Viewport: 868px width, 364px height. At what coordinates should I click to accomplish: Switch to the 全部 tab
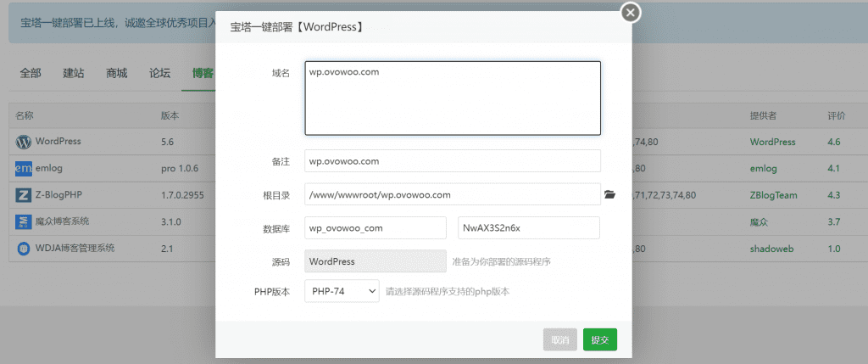click(31, 73)
